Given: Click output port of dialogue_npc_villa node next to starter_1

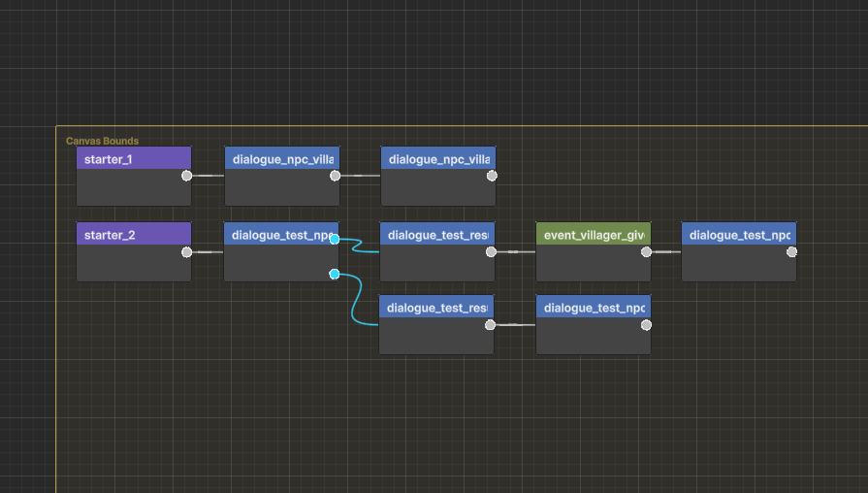Looking at the screenshot, I should pos(335,176).
